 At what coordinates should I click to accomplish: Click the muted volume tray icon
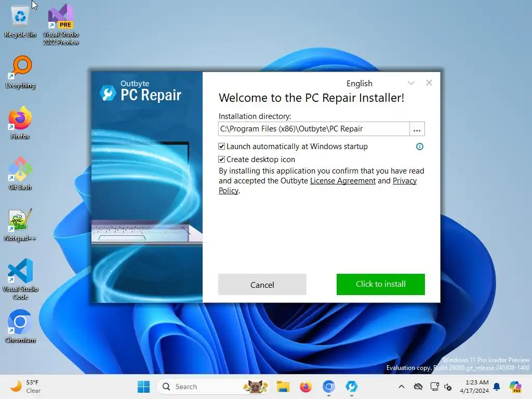[448, 387]
